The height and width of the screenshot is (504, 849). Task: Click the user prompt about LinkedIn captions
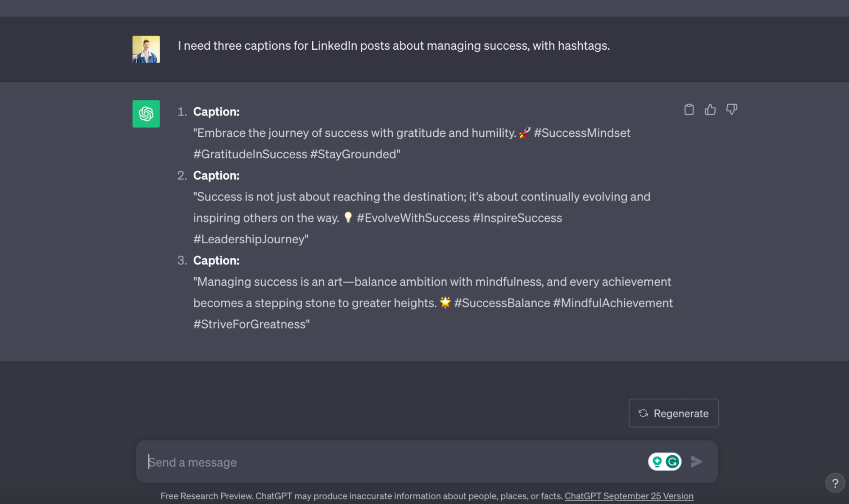click(x=394, y=45)
